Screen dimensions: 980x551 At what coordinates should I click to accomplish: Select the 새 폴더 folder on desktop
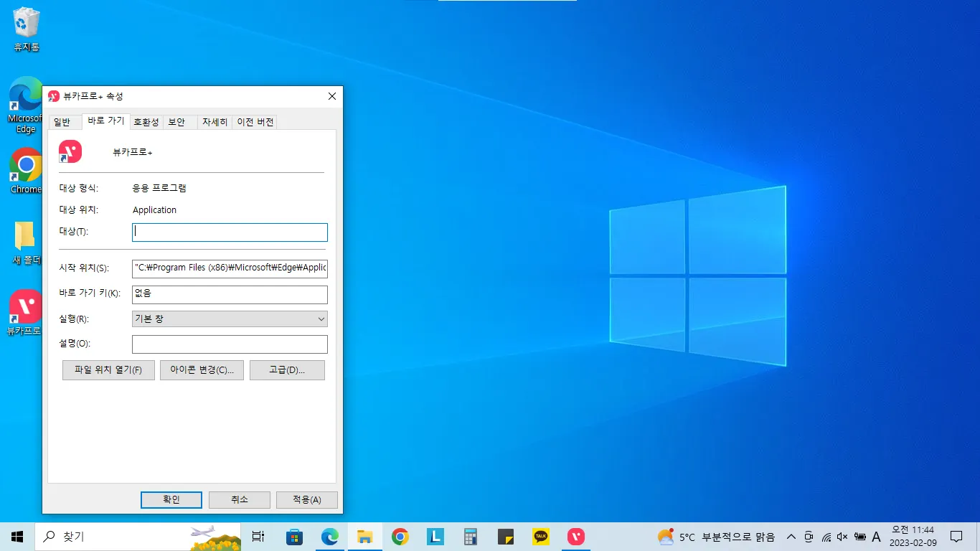click(x=25, y=243)
